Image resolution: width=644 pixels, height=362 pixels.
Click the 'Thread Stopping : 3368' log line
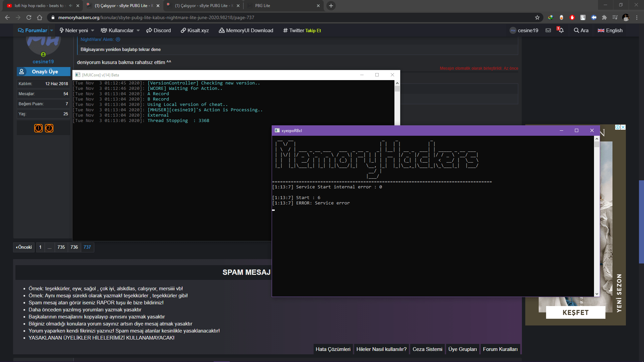click(178, 121)
